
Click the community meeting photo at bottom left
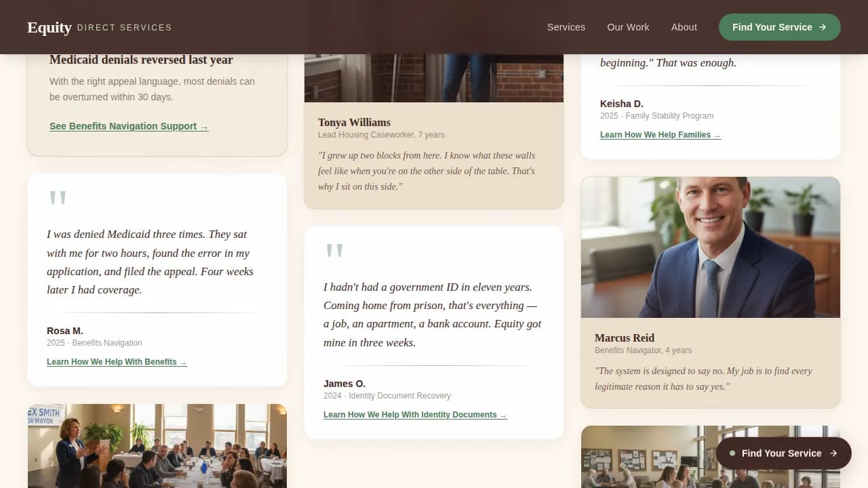pyautogui.click(x=157, y=446)
